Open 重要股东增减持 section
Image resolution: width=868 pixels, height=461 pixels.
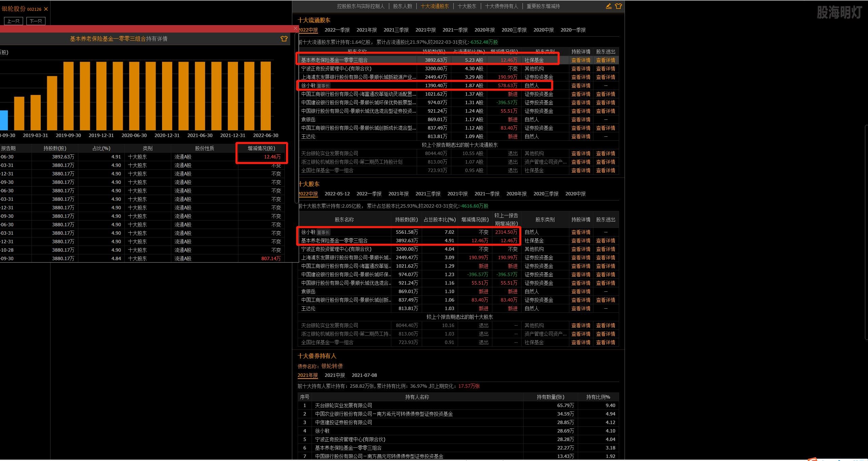543,6
